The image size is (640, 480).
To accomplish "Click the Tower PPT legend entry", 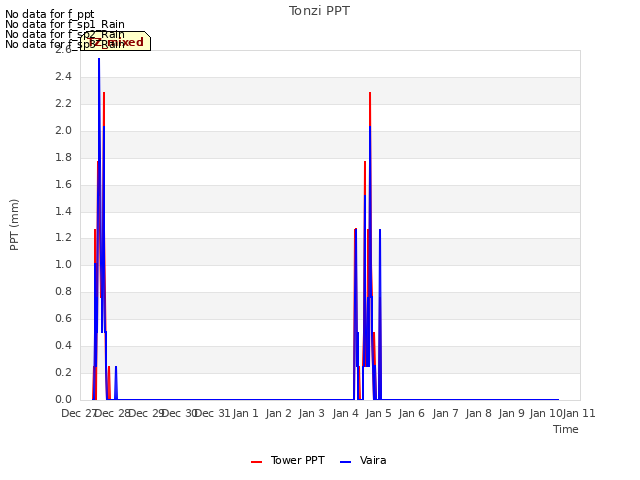I will tap(288, 460).
